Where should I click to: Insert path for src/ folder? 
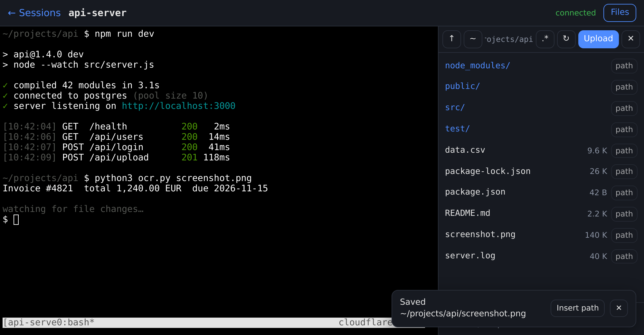624,109
